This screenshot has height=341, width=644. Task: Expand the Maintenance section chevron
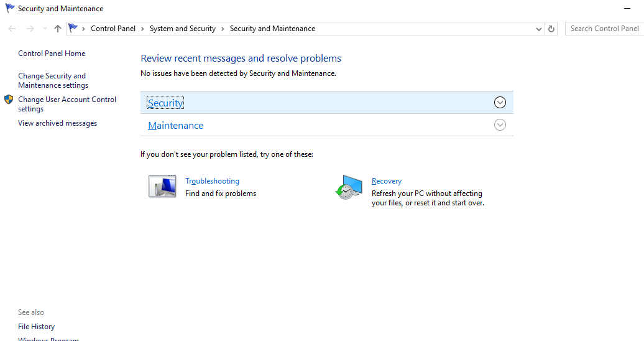coord(500,124)
